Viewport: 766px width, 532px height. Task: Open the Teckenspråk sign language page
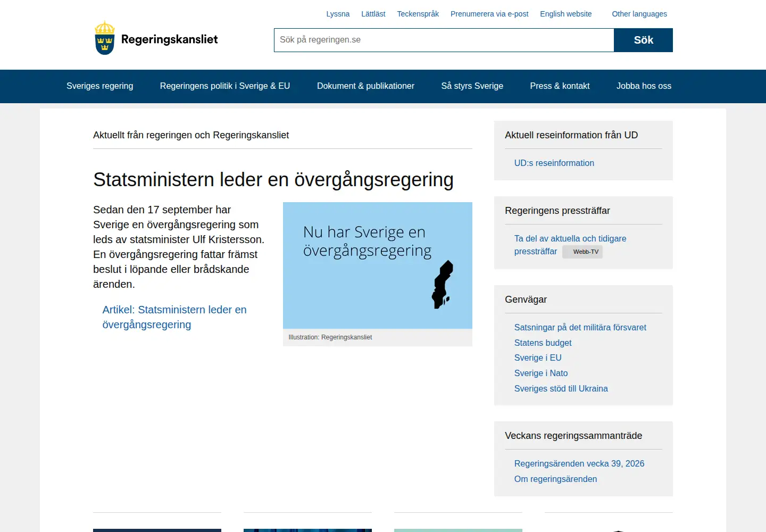click(418, 14)
